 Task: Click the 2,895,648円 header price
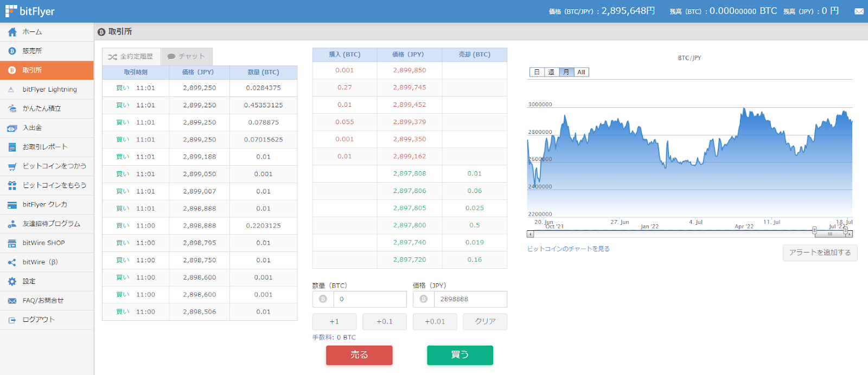pyautogui.click(x=628, y=11)
